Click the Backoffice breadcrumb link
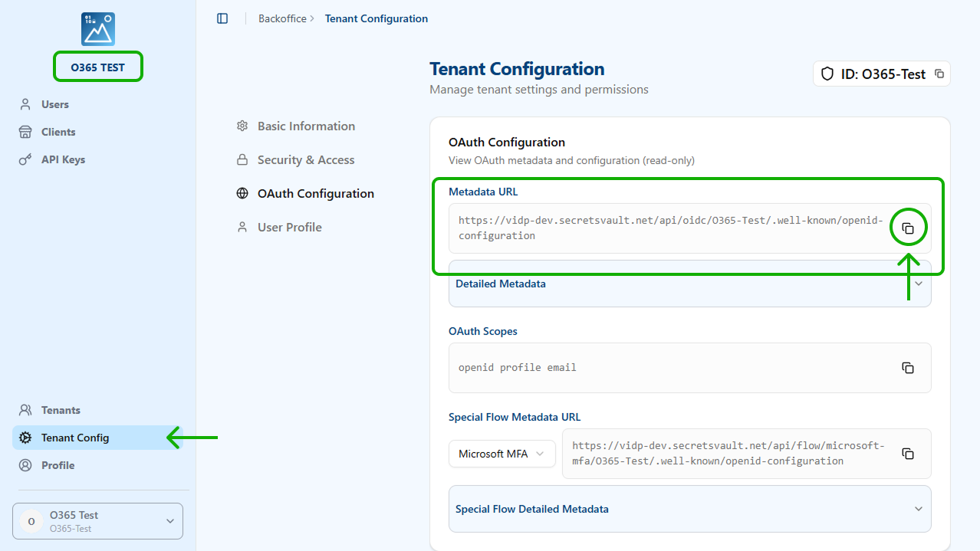The image size is (980, 551). (281, 18)
